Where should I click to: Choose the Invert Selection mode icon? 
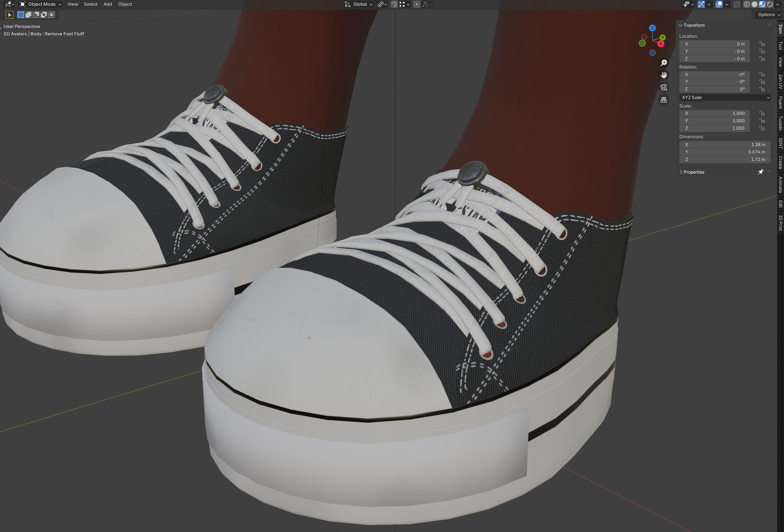point(44,15)
